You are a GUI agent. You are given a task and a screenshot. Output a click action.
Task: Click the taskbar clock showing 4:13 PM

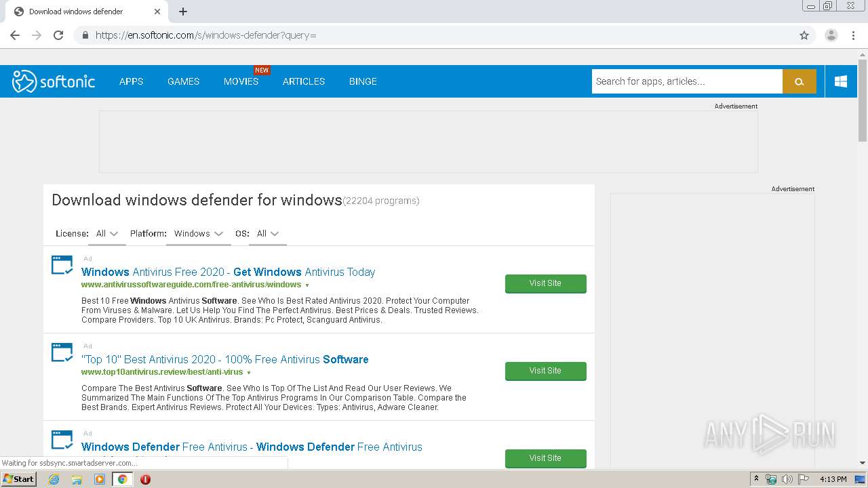tap(833, 479)
